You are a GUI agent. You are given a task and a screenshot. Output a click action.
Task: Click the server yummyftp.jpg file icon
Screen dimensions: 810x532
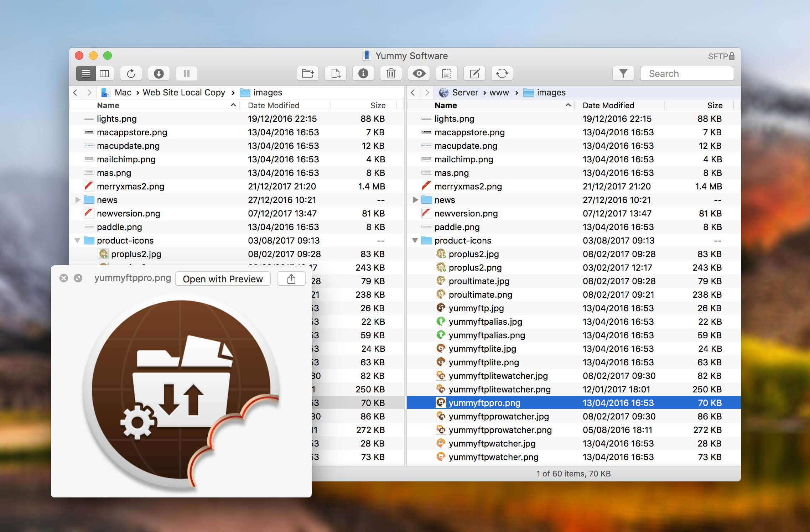[441, 308]
